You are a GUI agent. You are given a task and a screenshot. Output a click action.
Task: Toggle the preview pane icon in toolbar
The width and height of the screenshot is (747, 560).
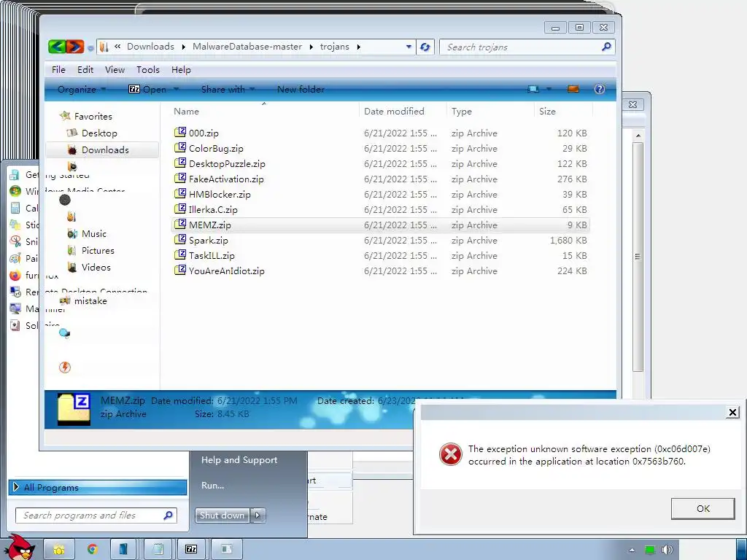[x=573, y=89]
